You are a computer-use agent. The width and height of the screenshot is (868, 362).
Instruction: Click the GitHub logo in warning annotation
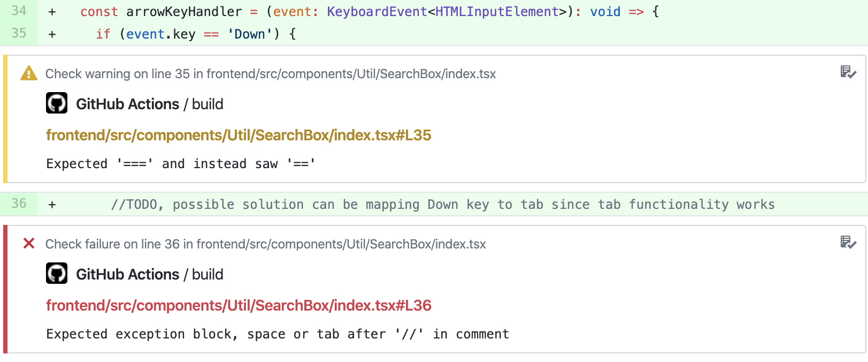tap(57, 103)
